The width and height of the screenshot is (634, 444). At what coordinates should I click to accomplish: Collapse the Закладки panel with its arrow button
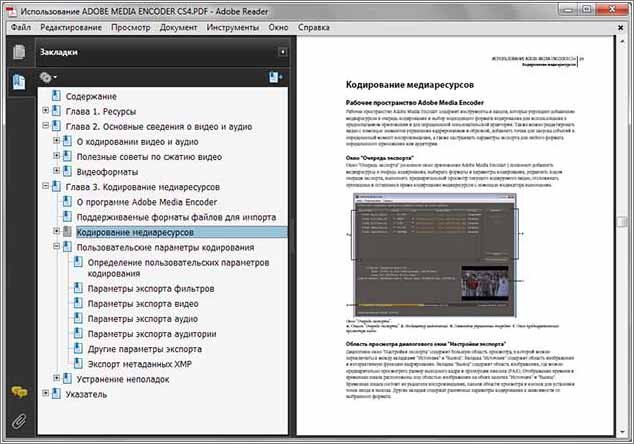(x=283, y=52)
